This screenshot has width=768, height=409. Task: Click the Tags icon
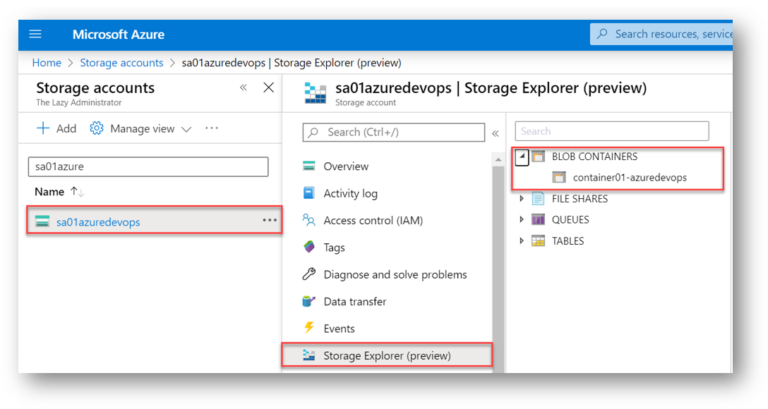point(309,247)
